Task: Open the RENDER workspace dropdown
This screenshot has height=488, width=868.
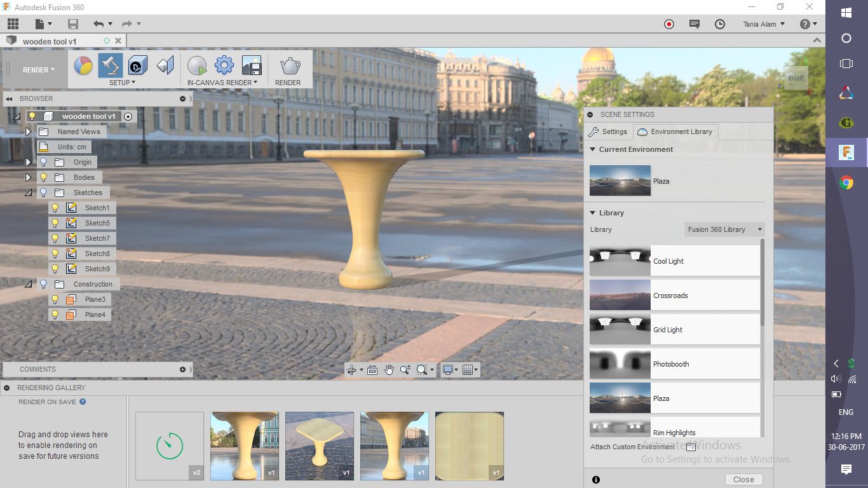Action: (39, 70)
